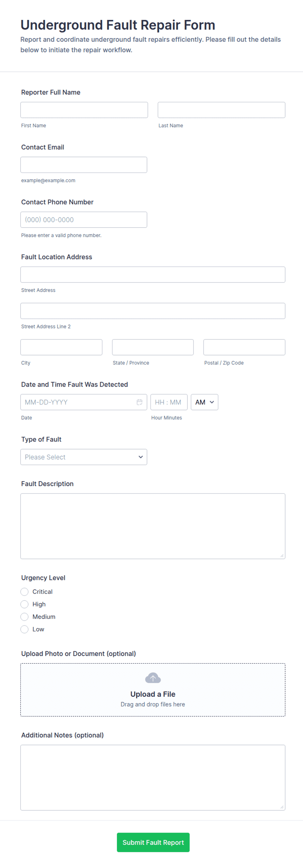Click the Upload a File drop area
Image resolution: width=303 pixels, height=868 pixels.
pos(153,690)
